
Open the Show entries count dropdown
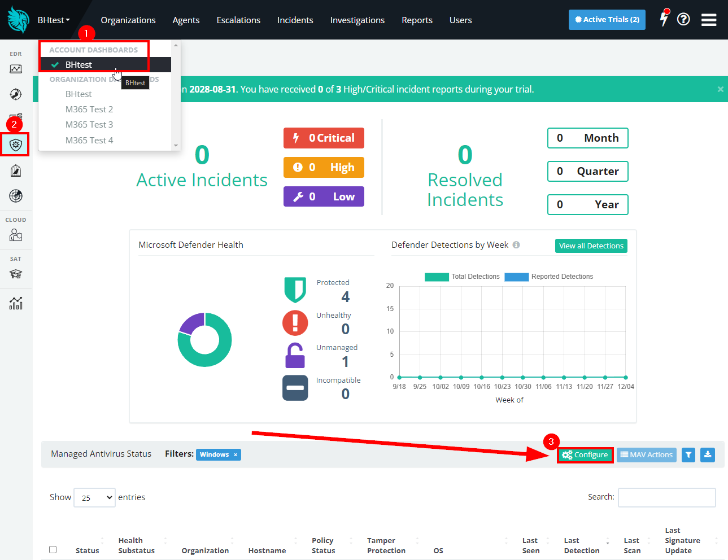click(94, 497)
